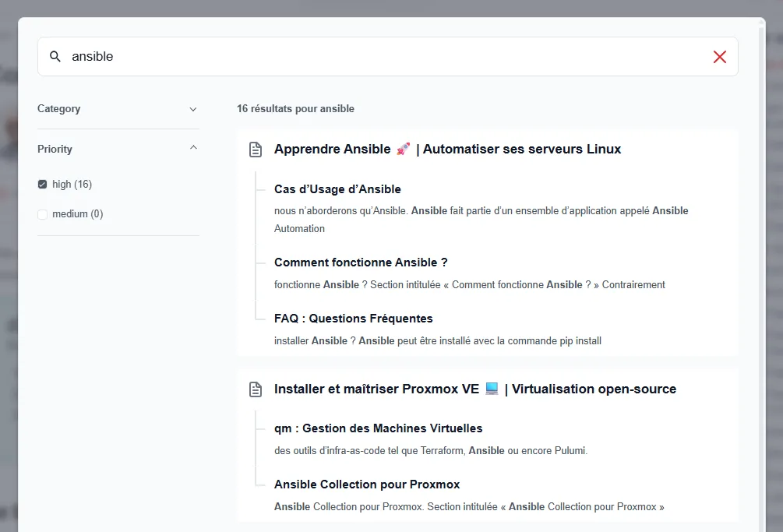The height and width of the screenshot is (532, 783).
Task: Open the Ansible Collection pour Proxmox section
Action: tap(367, 484)
